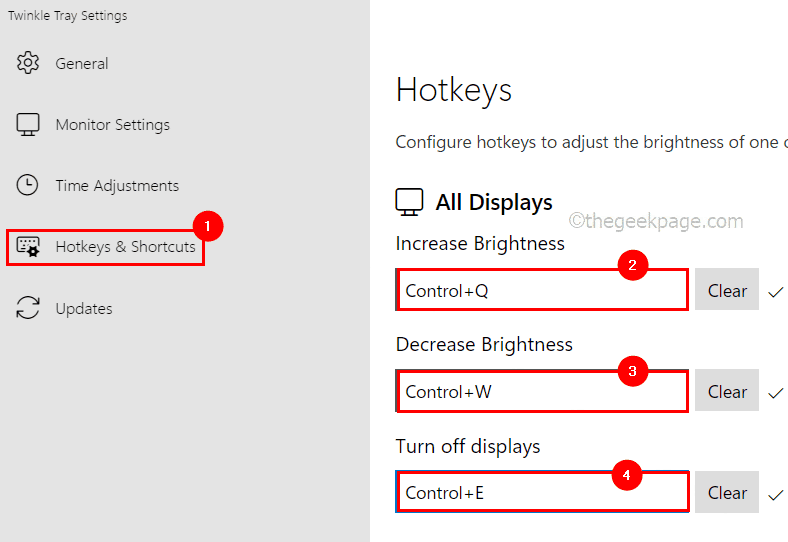Open the General settings section
The image size is (788, 542).
pyautogui.click(x=82, y=63)
